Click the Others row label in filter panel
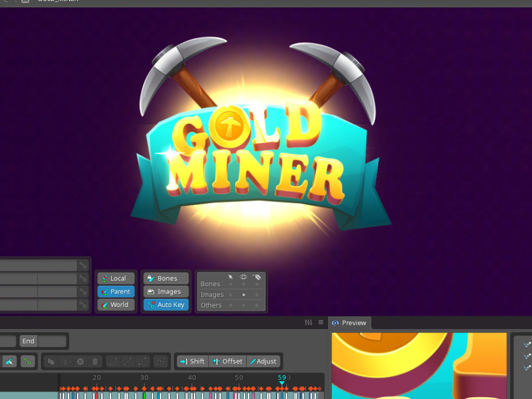532x399 pixels. coord(211,305)
